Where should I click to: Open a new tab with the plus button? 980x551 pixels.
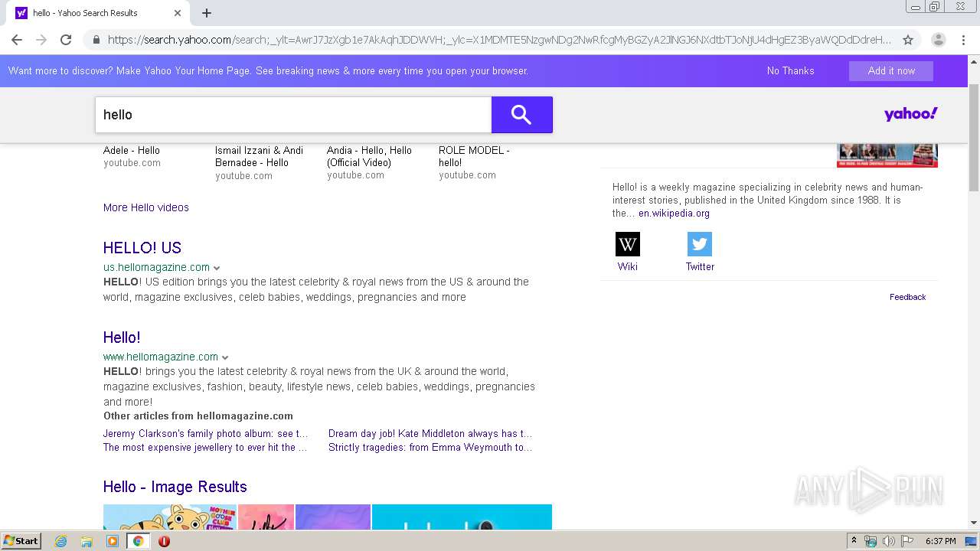207,13
